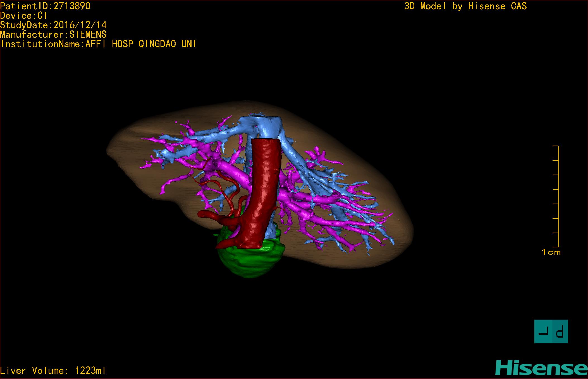This screenshot has width=588, height=379.
Task: Click the PatientID 2713890 text
Action: point(45,6)
